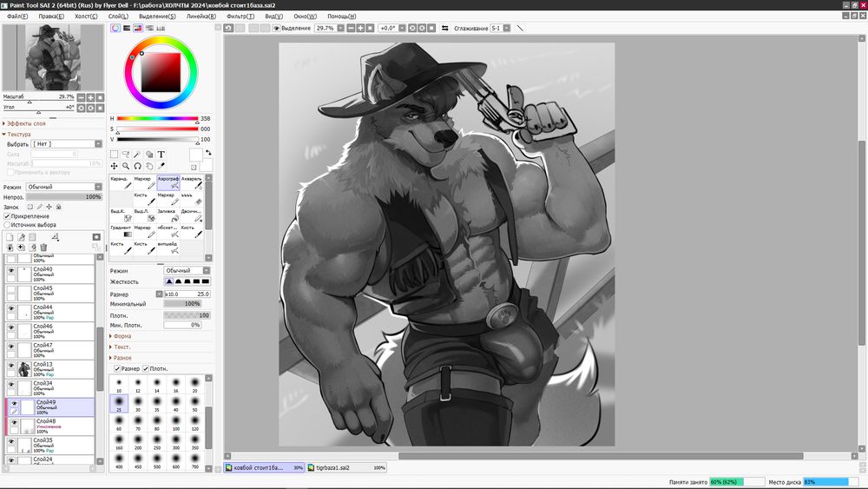Image resolution: width=868 pixels, height=489 pixels.
Task: Expand the Разное section
Action: pos(120,358)
